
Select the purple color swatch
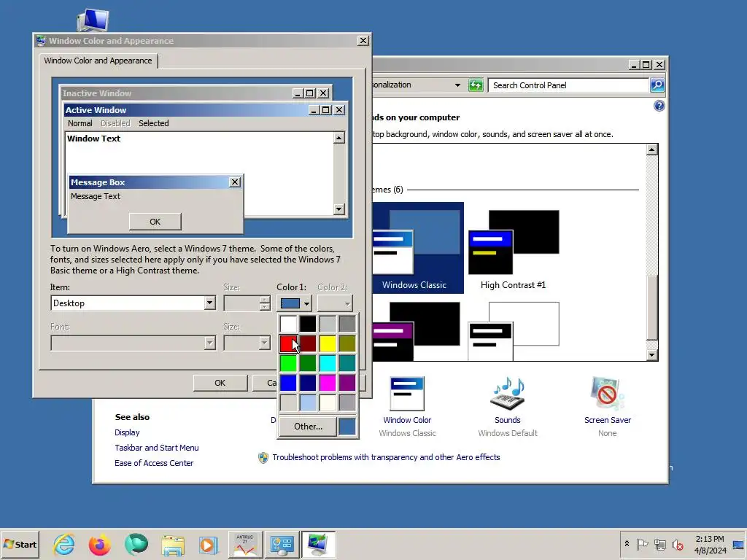click(x=347, y=383)
